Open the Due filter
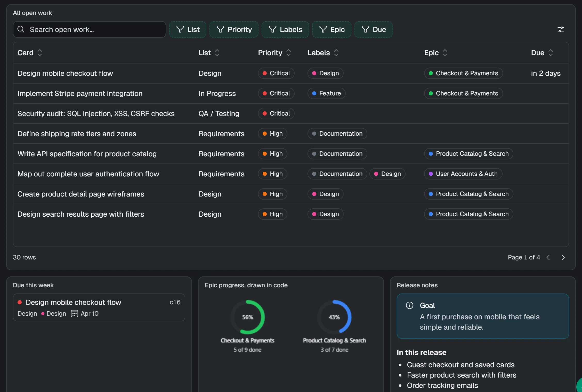 pyautogui.click(x=374, y=29)
